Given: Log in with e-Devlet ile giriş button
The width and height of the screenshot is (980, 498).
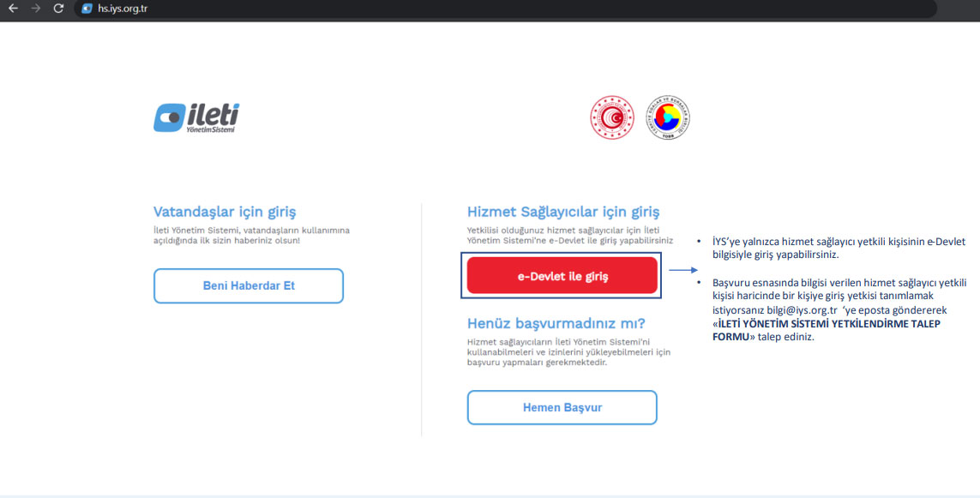Looking at the screenshot, I should (562, 275).
